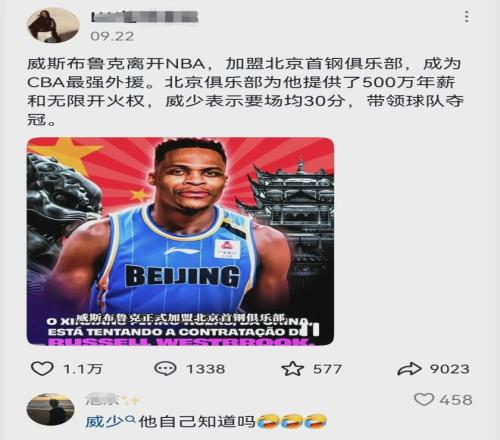Open the three-dot more options menu

(x=467, y=16)
